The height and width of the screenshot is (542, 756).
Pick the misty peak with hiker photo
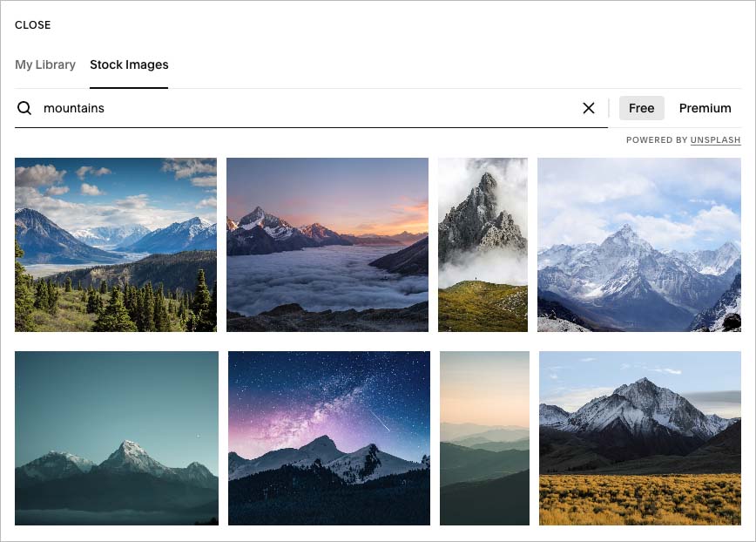[x=483, y=245]
